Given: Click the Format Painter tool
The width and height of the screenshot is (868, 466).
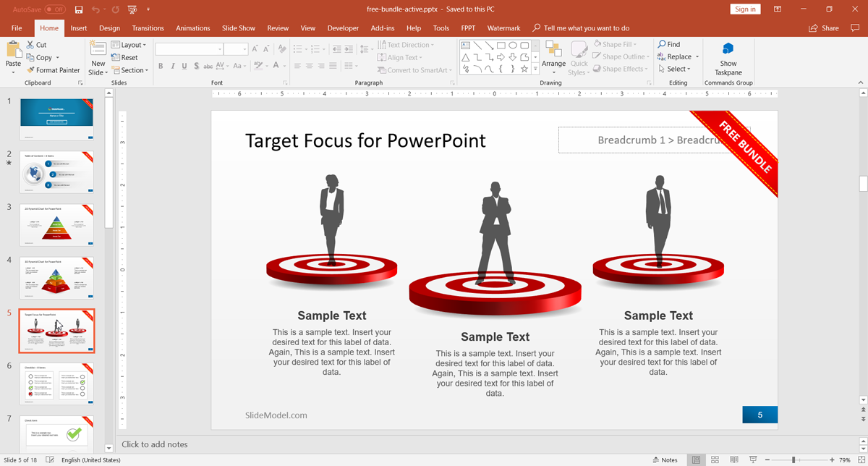Looking at the screenshot, I should (x=53, y=70).
